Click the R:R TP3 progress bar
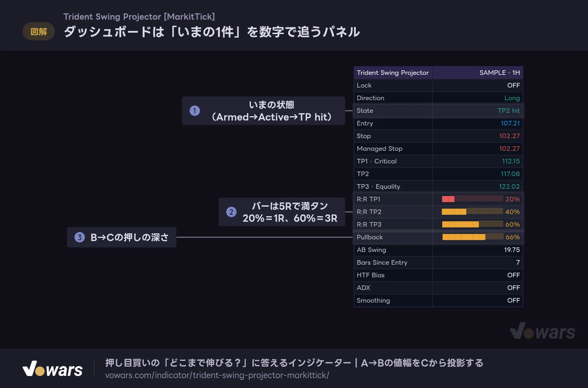588x388 pixels. click(x=472, y=224)
